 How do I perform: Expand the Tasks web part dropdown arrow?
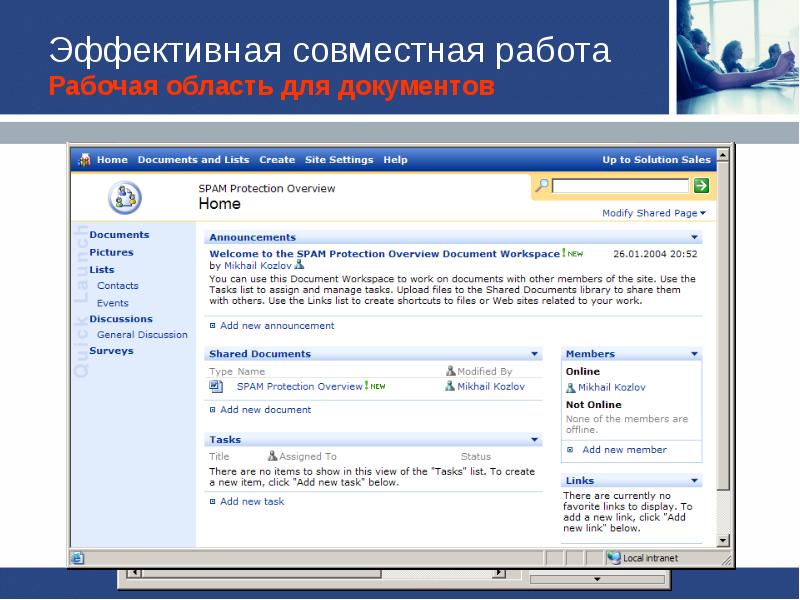click(535, 440)
